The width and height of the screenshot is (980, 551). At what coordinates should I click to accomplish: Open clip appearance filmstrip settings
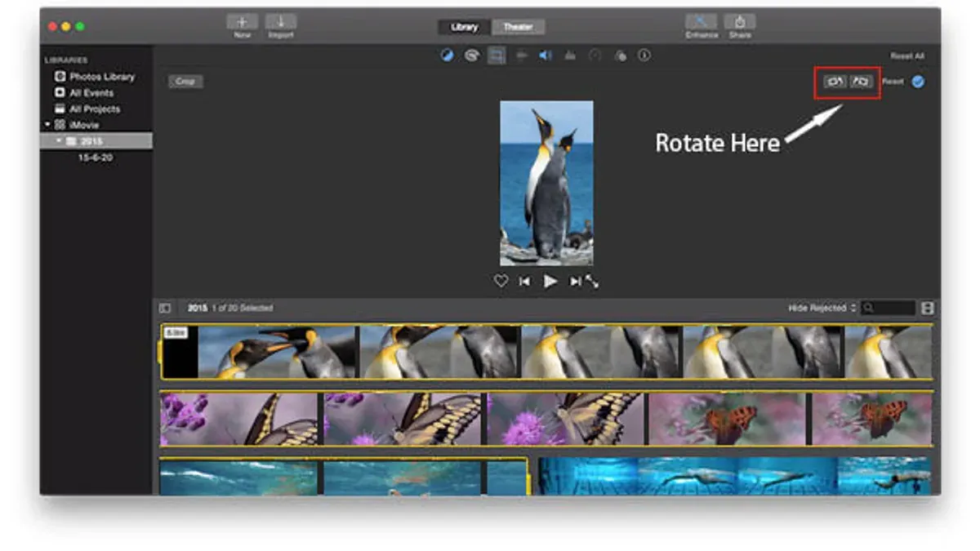click(x=927, y=308)
